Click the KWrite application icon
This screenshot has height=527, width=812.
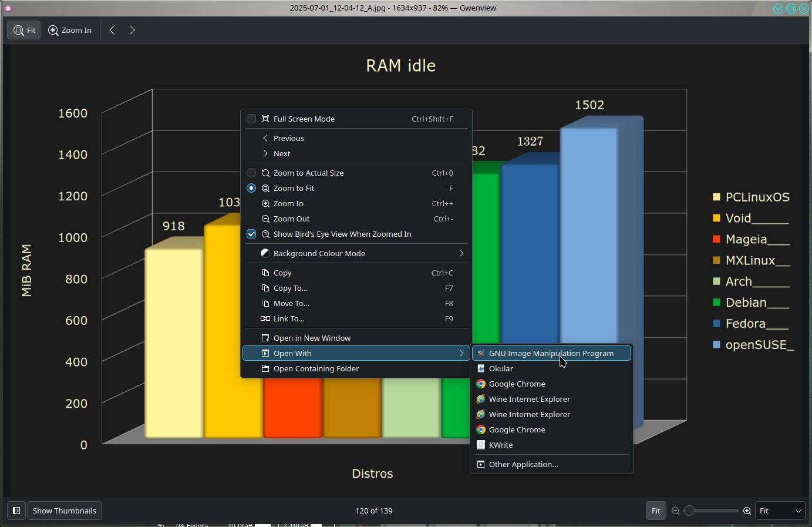481,445
